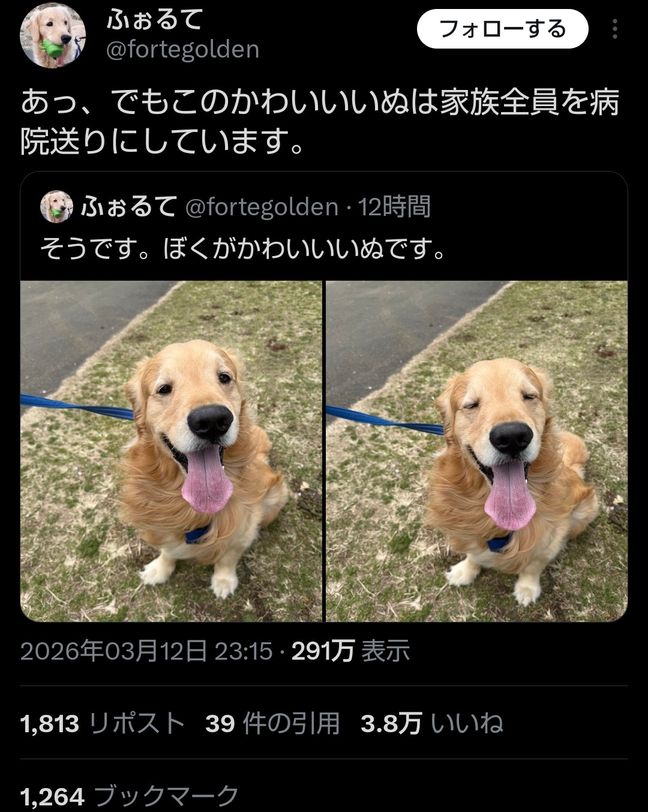The height and width of the screenshot is (812, 648).
Task: Open the 12時間 timestamp of quoted tweet
Action: (394, 207)
